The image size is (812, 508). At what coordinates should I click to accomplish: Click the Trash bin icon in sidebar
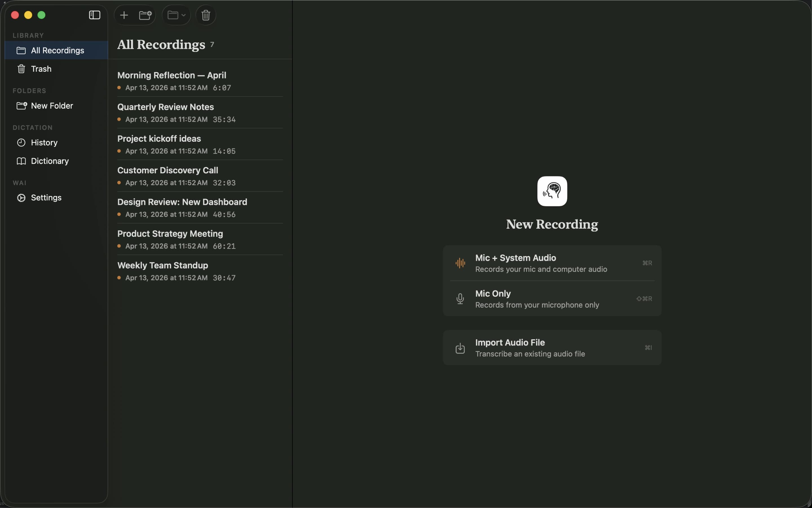[21, 69]
